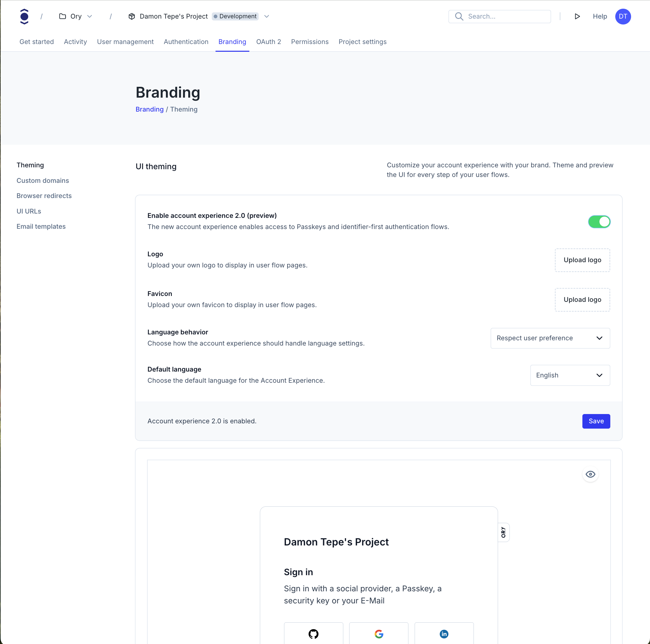
Task: Switch to the Authentication tab
Action: 186,42
